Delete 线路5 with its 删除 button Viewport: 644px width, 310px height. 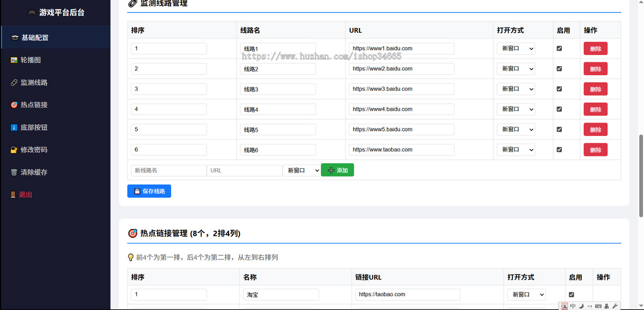pyautogui.click(x=596, y=129)
